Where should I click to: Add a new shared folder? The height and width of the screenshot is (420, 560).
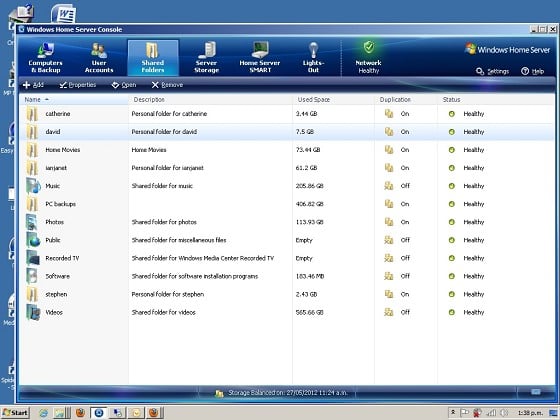click(33, 85)
